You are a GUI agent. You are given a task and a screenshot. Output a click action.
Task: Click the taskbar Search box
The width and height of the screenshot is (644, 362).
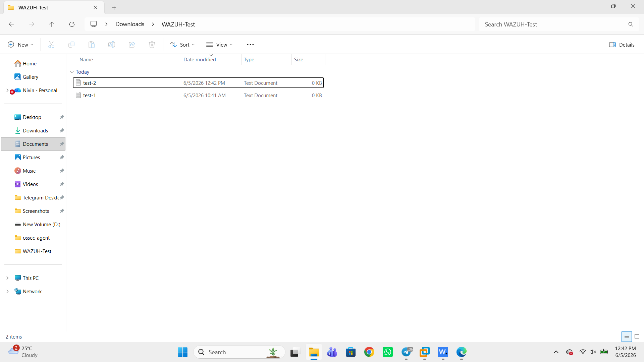pyautogui.click(x=239, y=352)
